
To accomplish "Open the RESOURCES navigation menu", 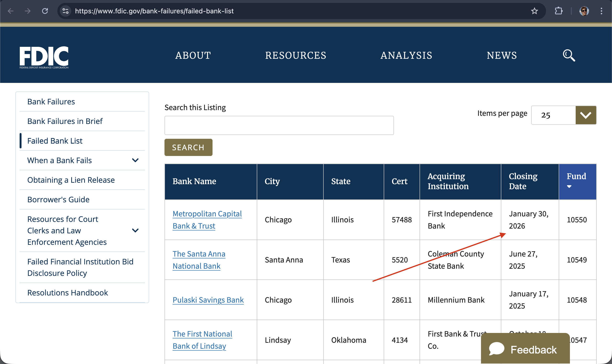I will (x=295, y=55).
